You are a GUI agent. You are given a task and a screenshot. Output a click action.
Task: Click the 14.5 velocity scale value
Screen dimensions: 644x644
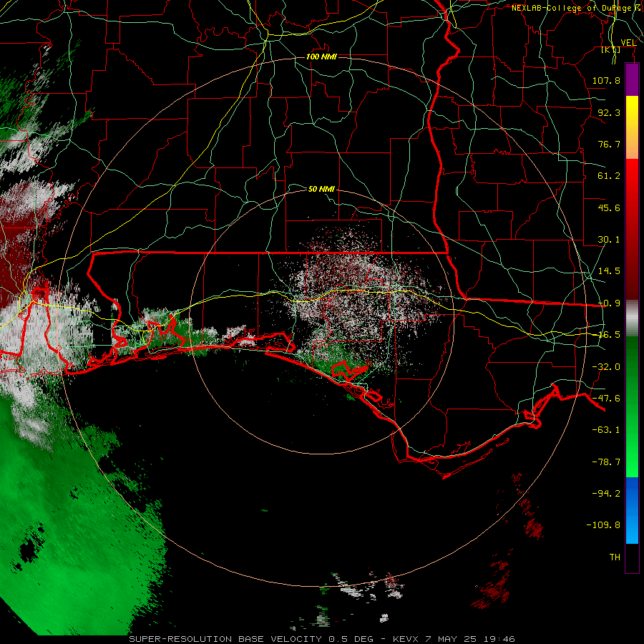pos(609,271)
